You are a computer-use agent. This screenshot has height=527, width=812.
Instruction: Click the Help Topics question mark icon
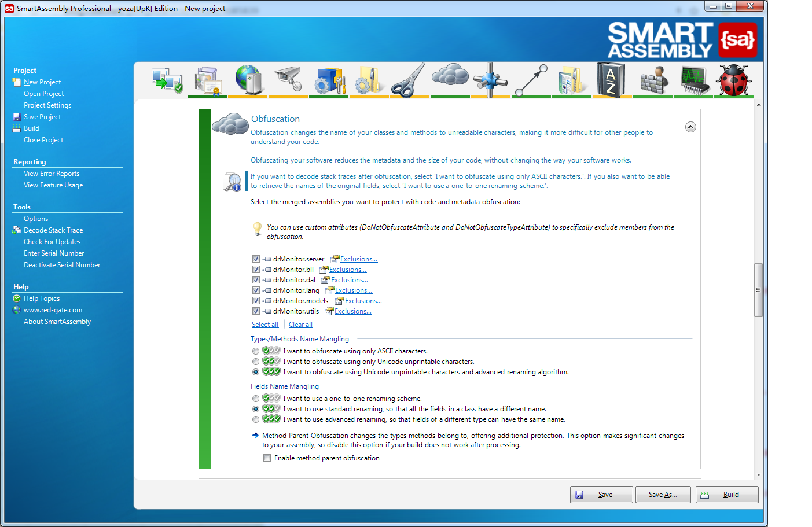pyautogui.click(x=16, y=298)
